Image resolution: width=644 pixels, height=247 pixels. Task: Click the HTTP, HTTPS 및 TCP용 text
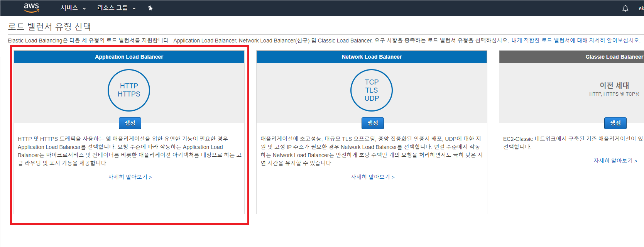tap(614, 94)
